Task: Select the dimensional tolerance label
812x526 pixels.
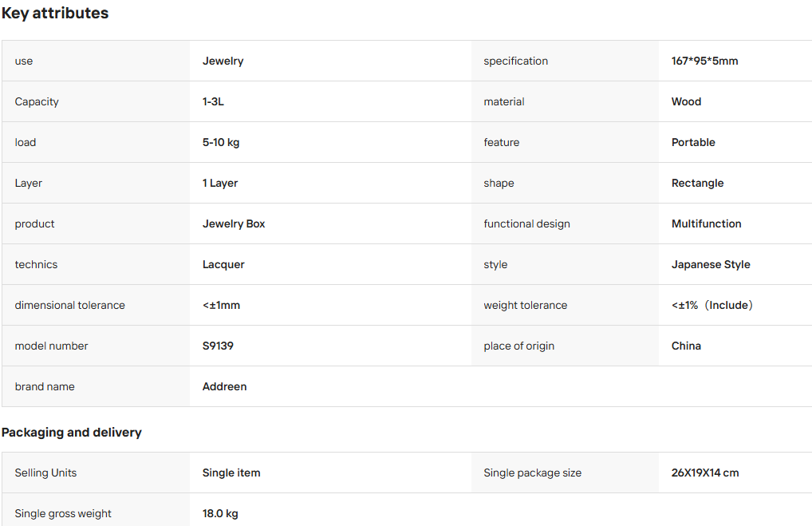Action: coord(70,305)
